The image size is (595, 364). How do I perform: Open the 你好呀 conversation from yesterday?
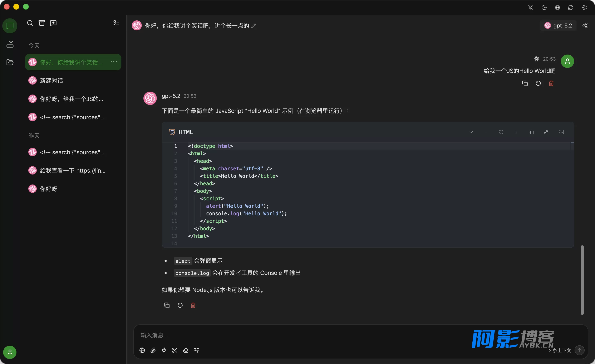point(73,189)
